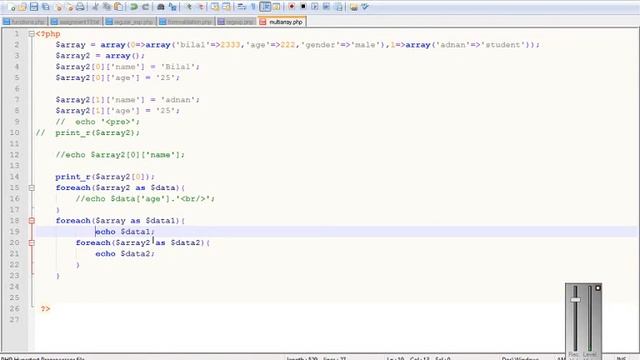Adjust the Rec volume slider handle
Screen dimensions: 640x360
(x=576, y=300)
